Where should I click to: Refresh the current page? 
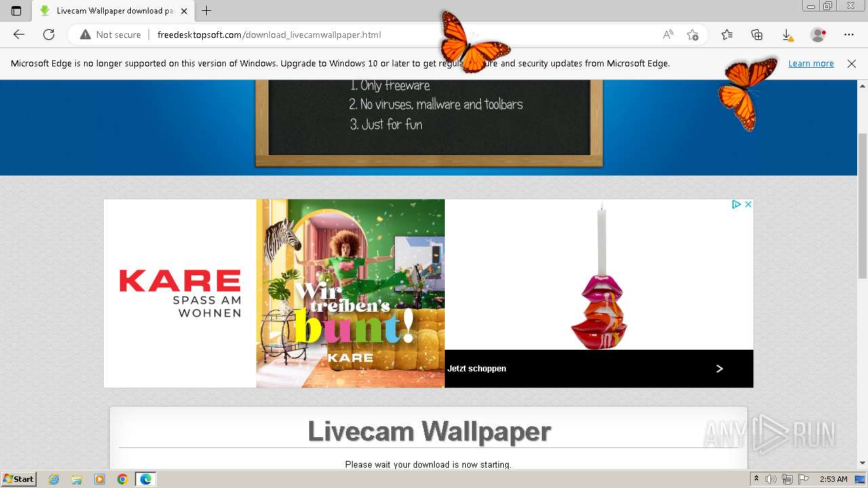click(49, 35)
